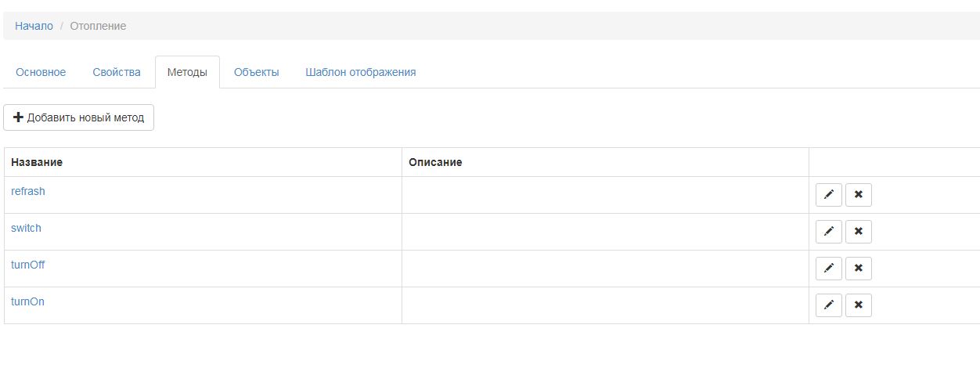This screenshot has width=980, height=368.
Task: Click pencil icon in turnOn row
Action: pos(828,305)
